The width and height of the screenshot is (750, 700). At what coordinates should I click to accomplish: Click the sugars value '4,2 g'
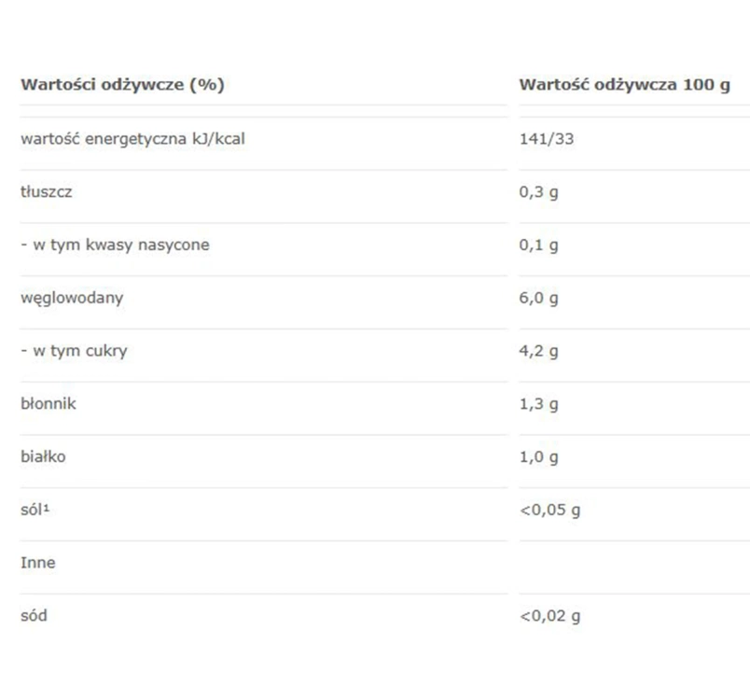point(538,351)
